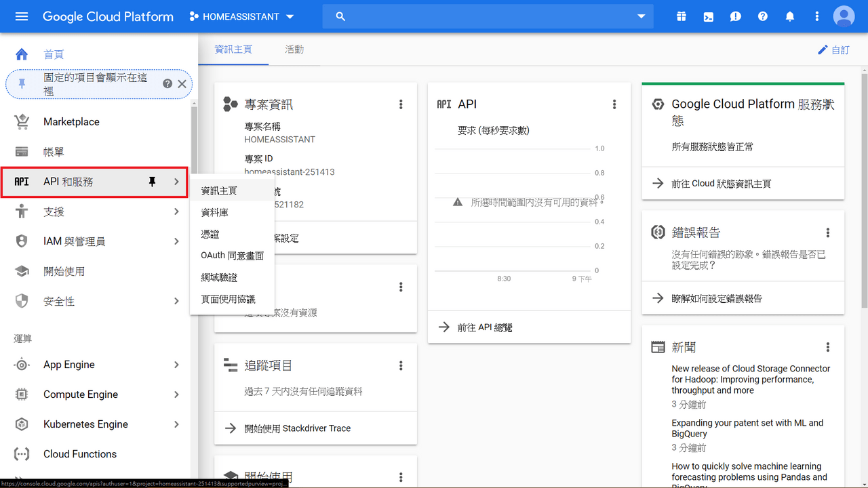Expand the search bar dropdown arrow
The width and height of the screenshot is (868, 488).
tap(642, 16)
